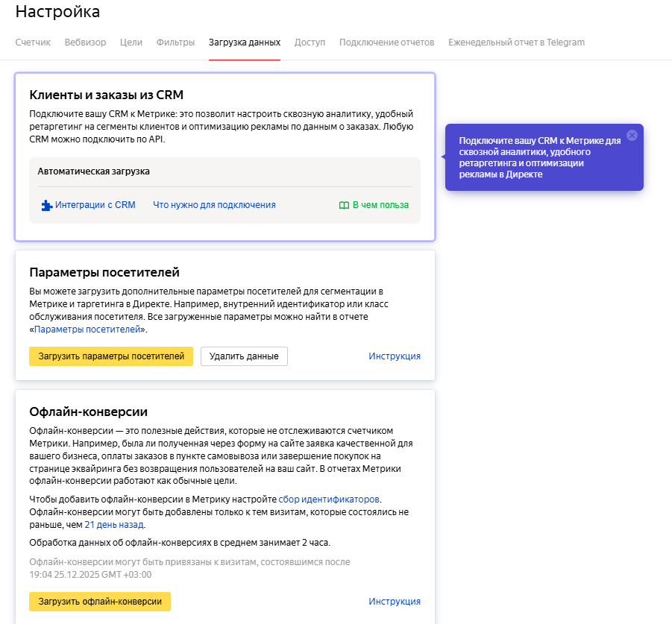This screenshot has width=672, height=624.
Task: Open the «Доступ» tab
Action: [310, 42]
